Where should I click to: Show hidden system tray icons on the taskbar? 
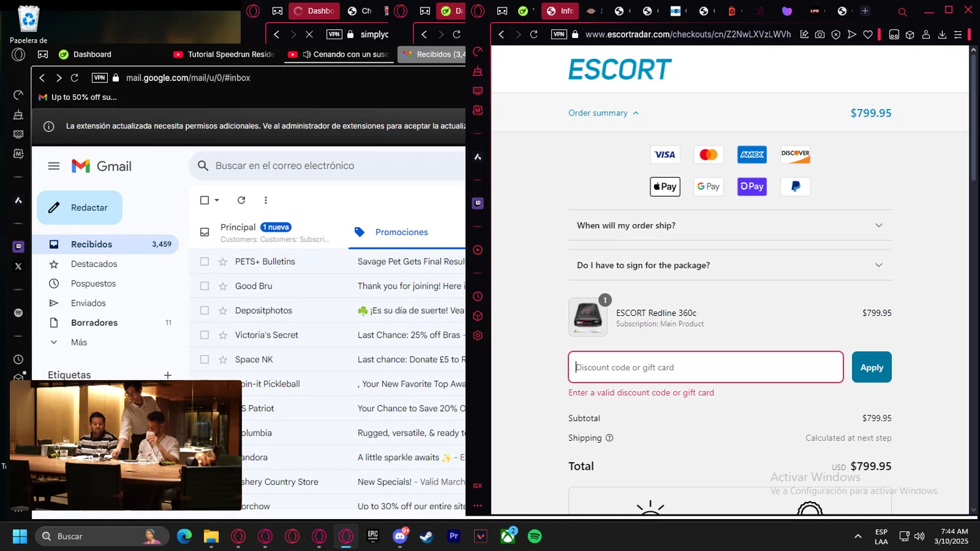pos(858,537)
